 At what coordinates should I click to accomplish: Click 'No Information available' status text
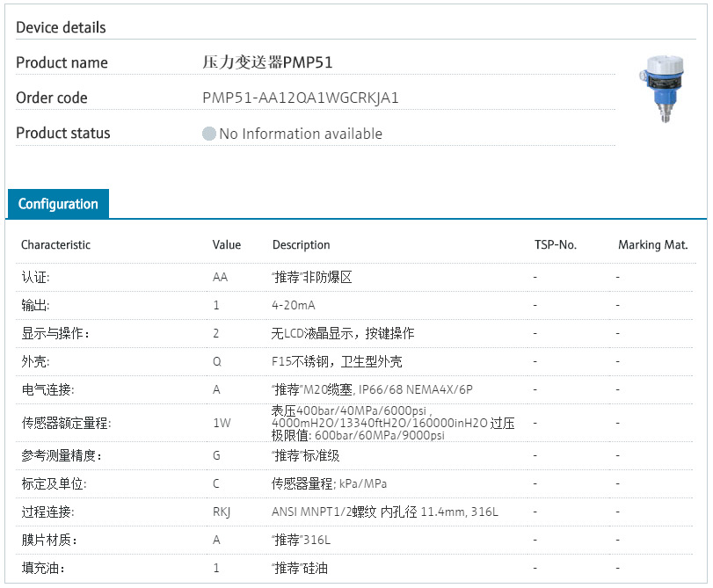click(x=301, y=134)
